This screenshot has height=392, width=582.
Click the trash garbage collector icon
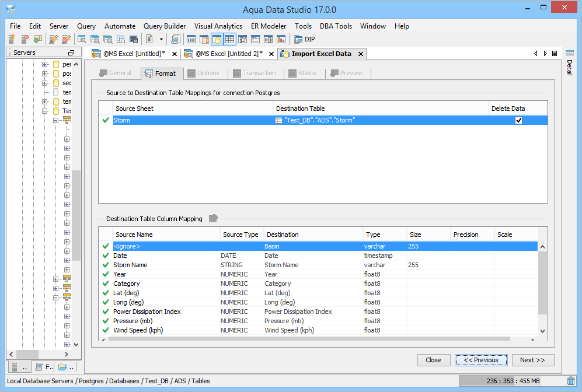click(571, 381)
